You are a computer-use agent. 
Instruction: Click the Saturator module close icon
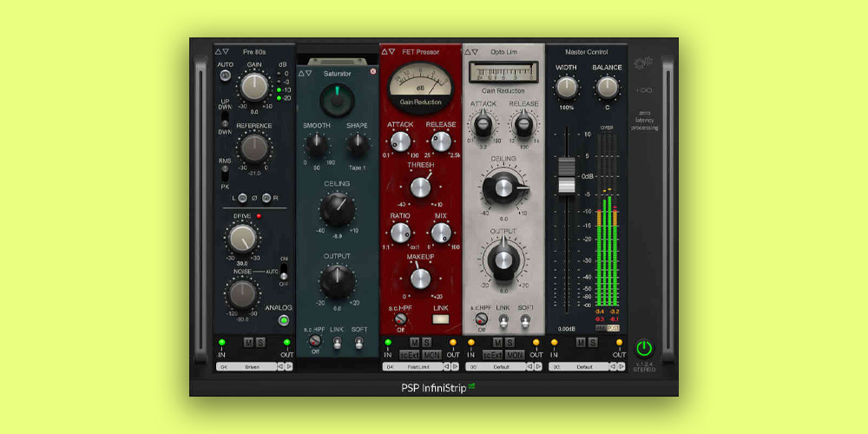373,72
